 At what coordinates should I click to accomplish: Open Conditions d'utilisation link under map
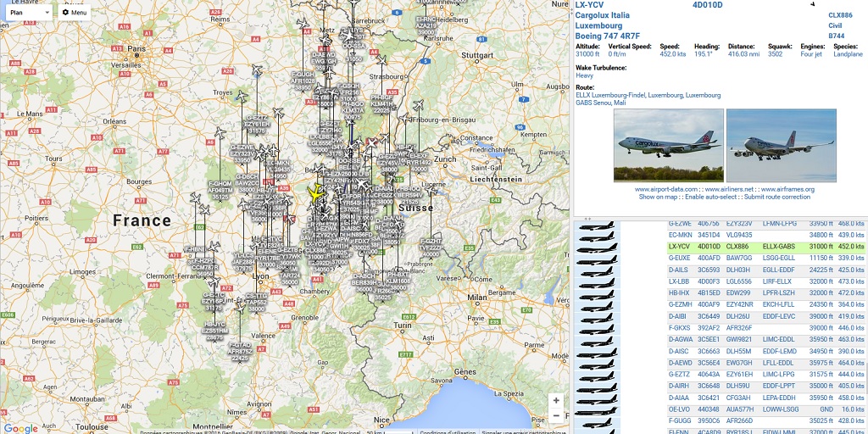[447, 432]
